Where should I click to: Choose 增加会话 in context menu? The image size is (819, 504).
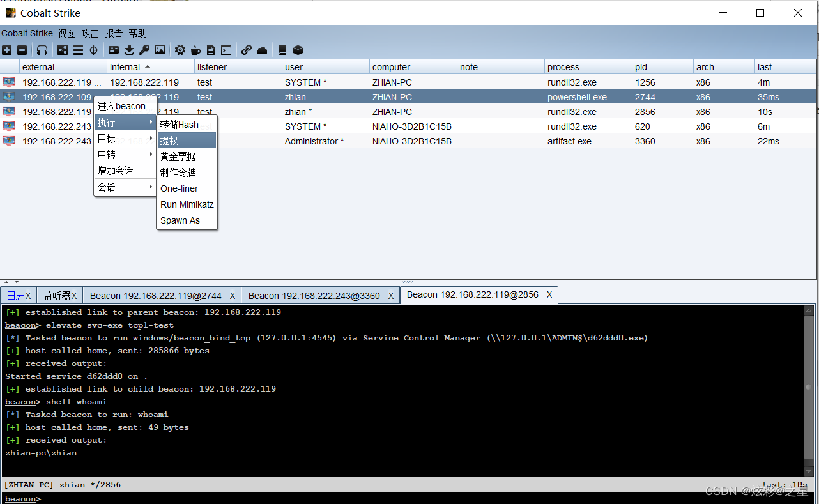(x=125, y=171)
